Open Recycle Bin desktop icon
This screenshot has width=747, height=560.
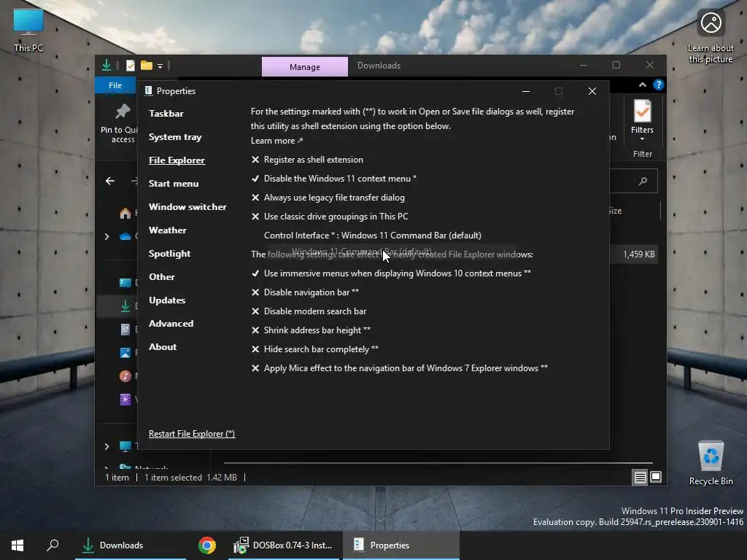711,463
